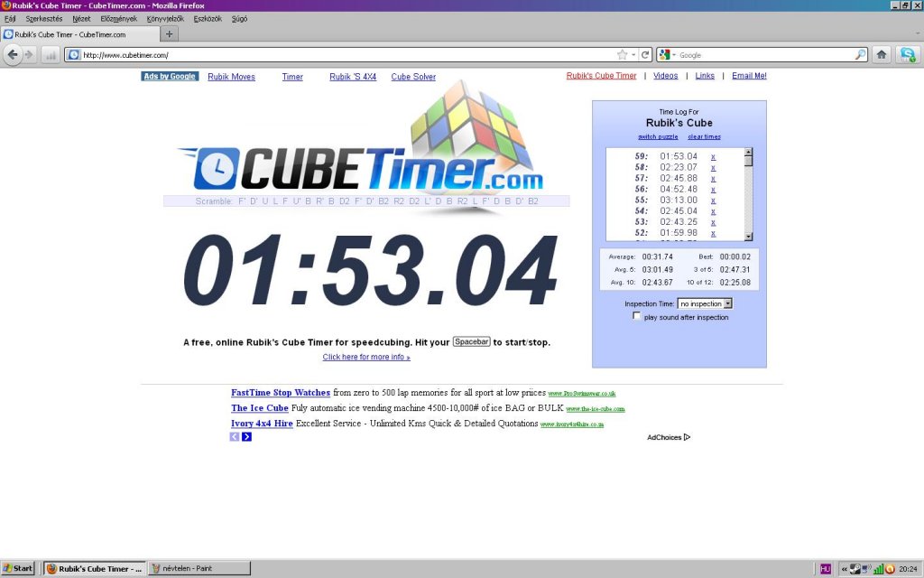Screen dimensions: 924x578
Task: Click the Timer ad link
Action: pyautogui.click(x=292, y=77)
